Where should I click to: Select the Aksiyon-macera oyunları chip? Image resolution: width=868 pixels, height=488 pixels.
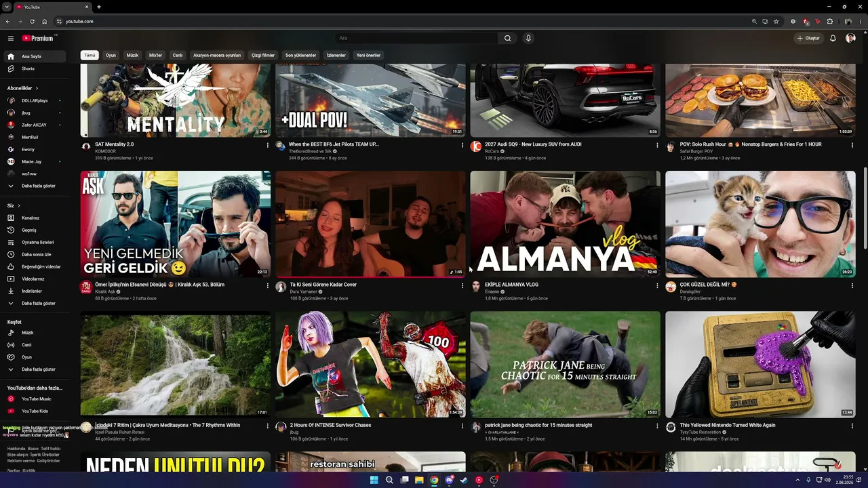217,55
